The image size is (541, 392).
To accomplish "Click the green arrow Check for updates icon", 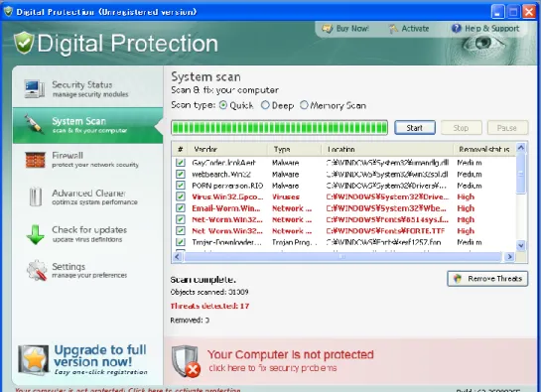I will [35, 234].
